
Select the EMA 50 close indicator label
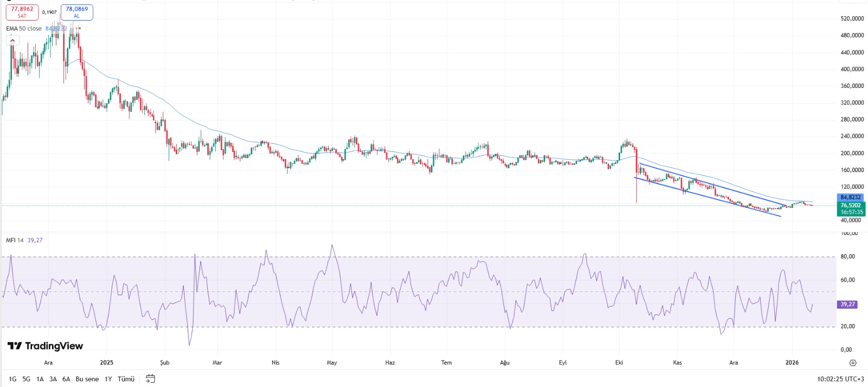coord(24,29)
